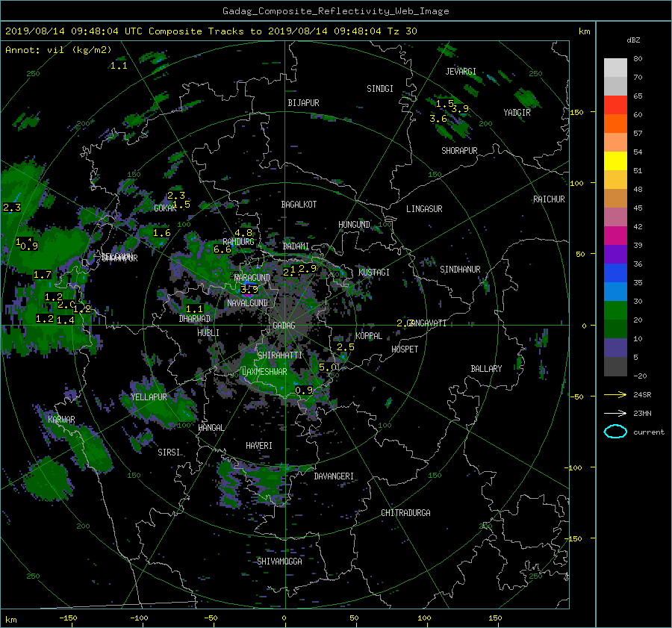
Task: Click the UTC Composite Tracks timestamp header
Action: [211, 31]
